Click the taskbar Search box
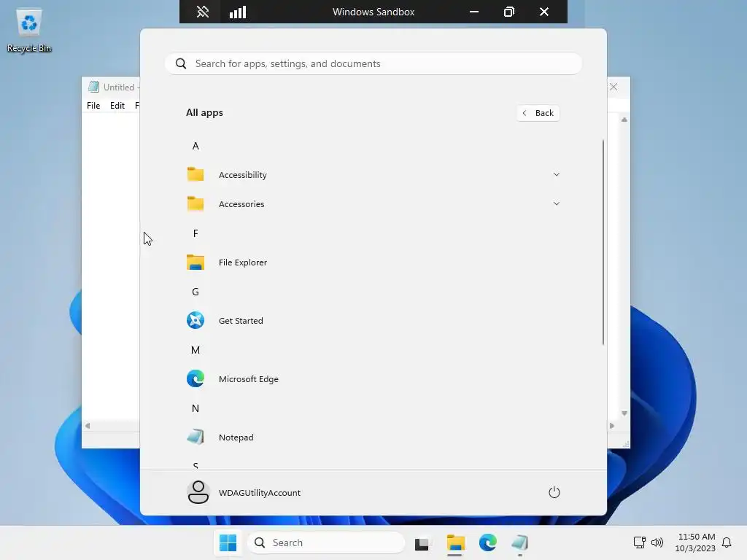The width and height of the screenshot is (747, 560). coord(326,542)
